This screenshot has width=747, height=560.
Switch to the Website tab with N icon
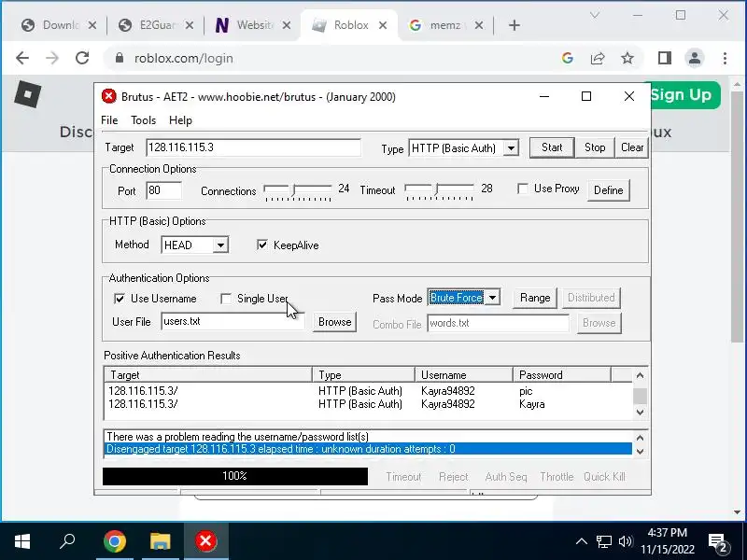[254, 25]
